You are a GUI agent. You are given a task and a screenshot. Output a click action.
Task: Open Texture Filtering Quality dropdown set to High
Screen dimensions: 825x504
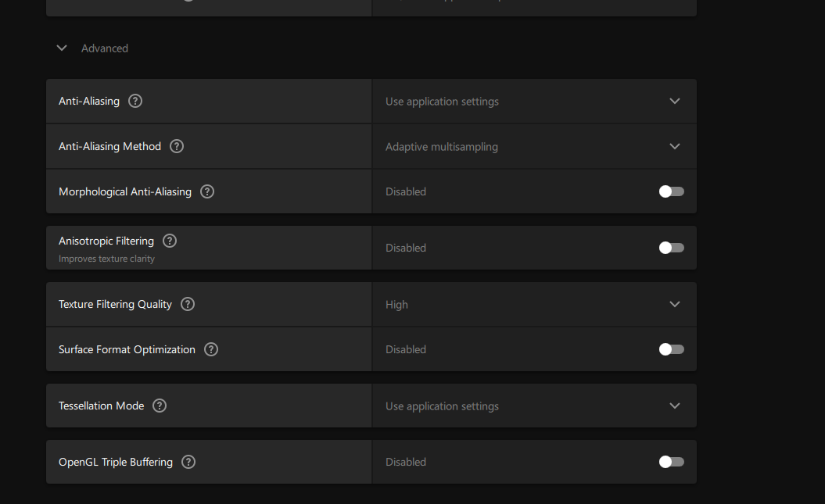pos(534,304)
